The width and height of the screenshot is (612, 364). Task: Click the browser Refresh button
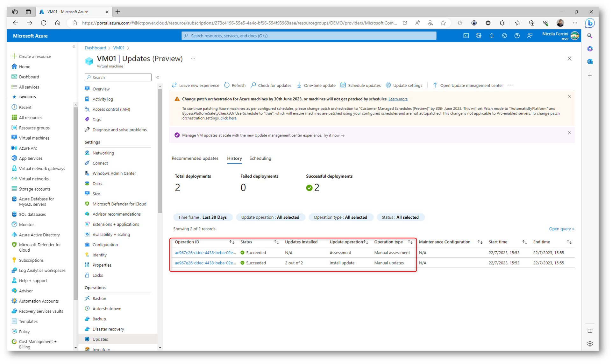[44, 23]
